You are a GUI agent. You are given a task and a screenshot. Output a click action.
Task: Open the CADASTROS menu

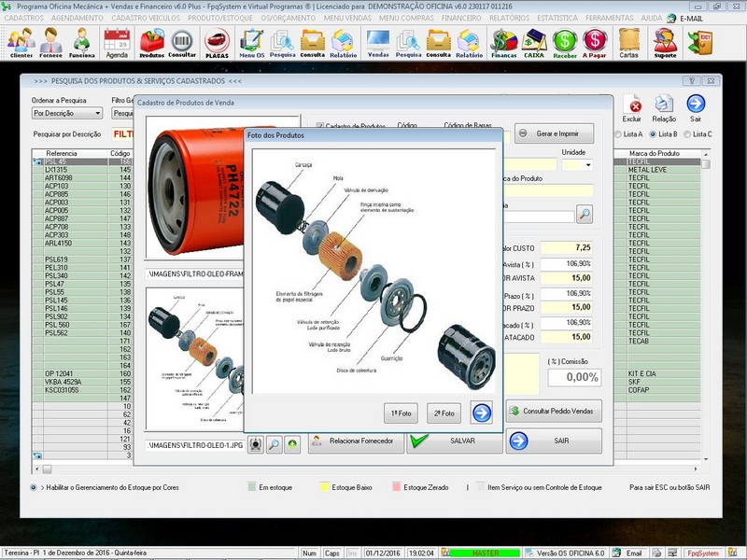pyautogui.click(x=24, y=18)
